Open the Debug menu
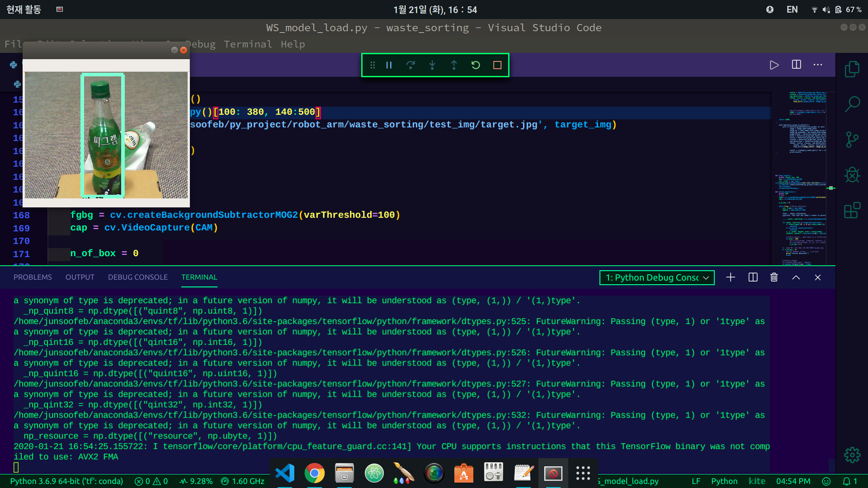Image resolution: width=868 pixels, height=488 pixels. (x=201, y=44)
